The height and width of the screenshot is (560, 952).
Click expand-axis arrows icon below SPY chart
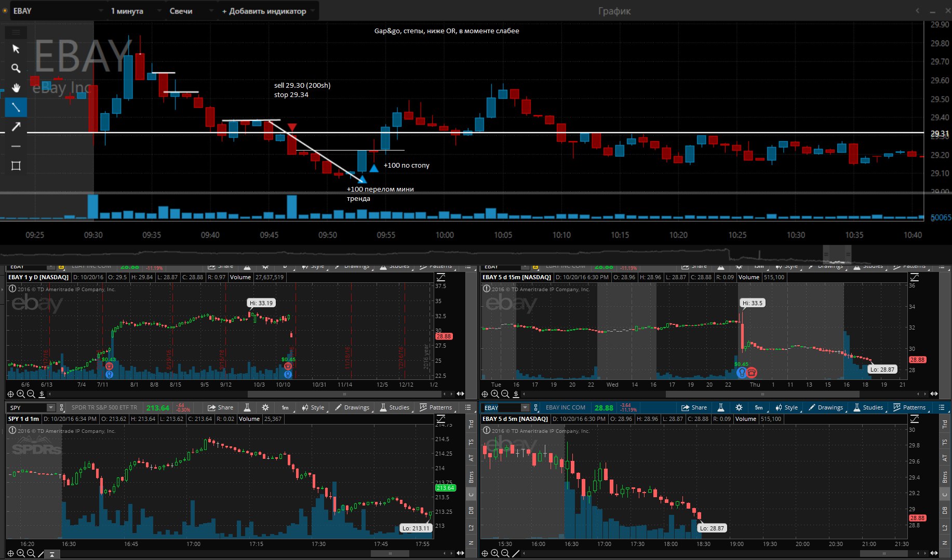[x=461, y=553]
